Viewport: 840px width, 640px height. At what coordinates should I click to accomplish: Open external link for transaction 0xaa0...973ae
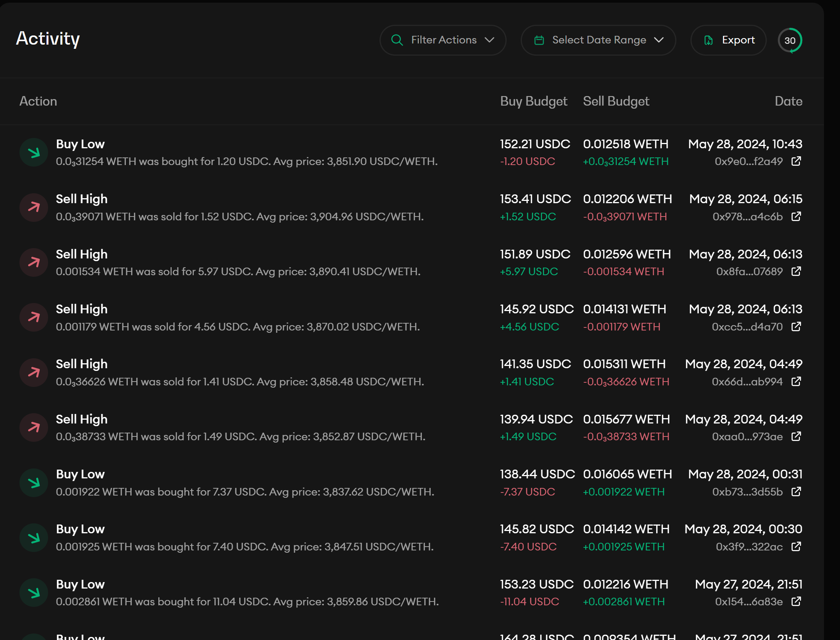click(796, 436)
